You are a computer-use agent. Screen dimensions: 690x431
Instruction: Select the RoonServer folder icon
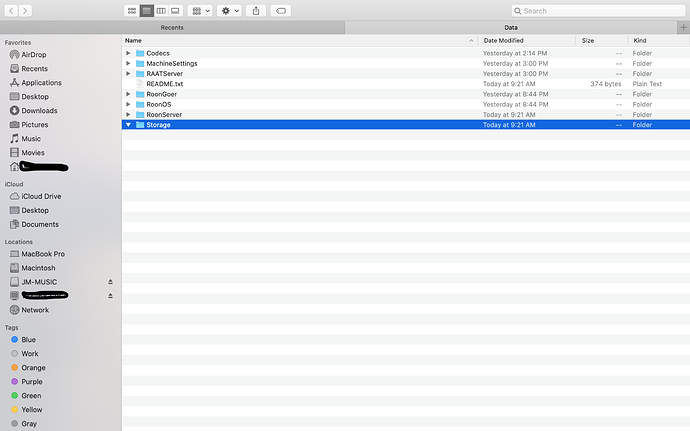point(140,114)
